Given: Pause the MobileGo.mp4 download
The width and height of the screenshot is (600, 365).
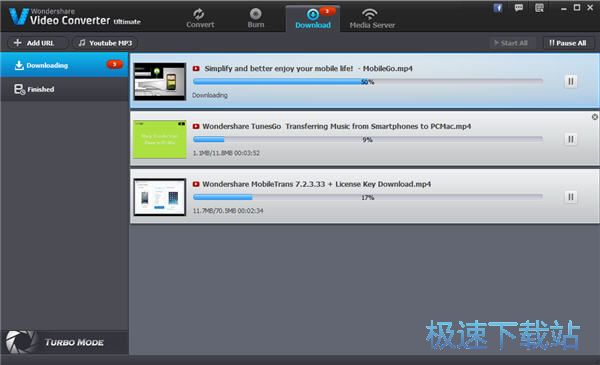Looking at the screenshot, I should tap(571, 81).
